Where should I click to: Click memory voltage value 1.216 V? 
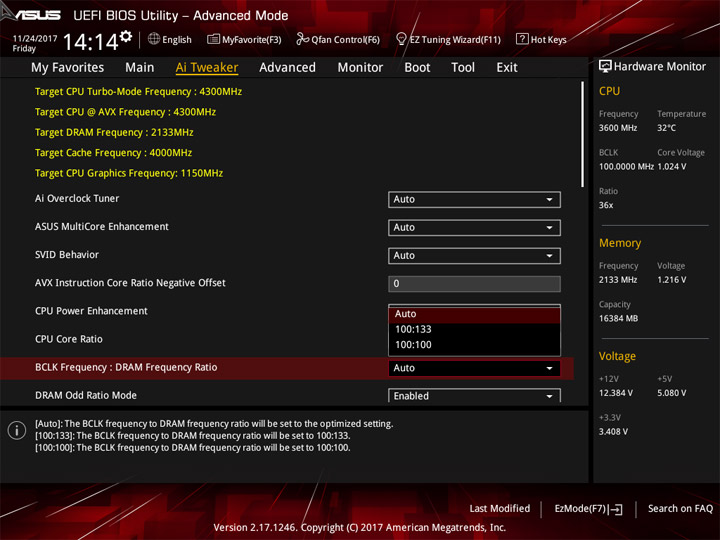point(672,279)
